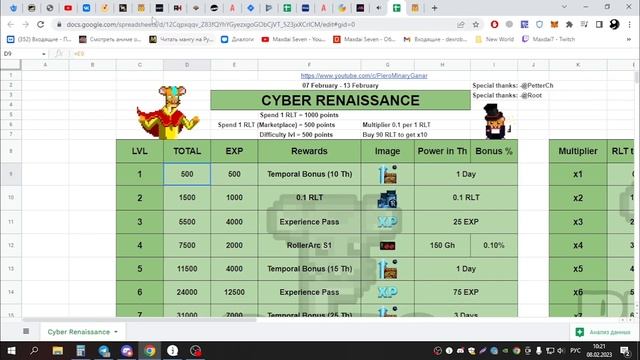Select the cell with total 24000
This screenshot has width=640, height=360.
tap(187, 292)
